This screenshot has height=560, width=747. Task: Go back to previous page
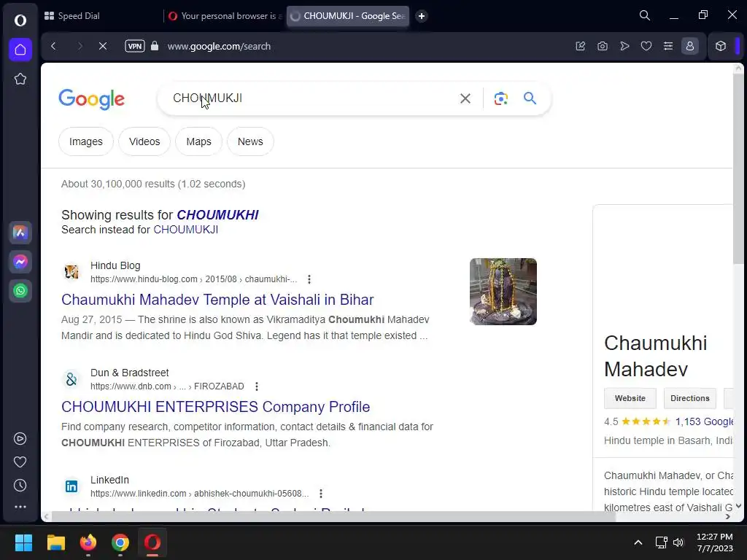coord(53,46)
